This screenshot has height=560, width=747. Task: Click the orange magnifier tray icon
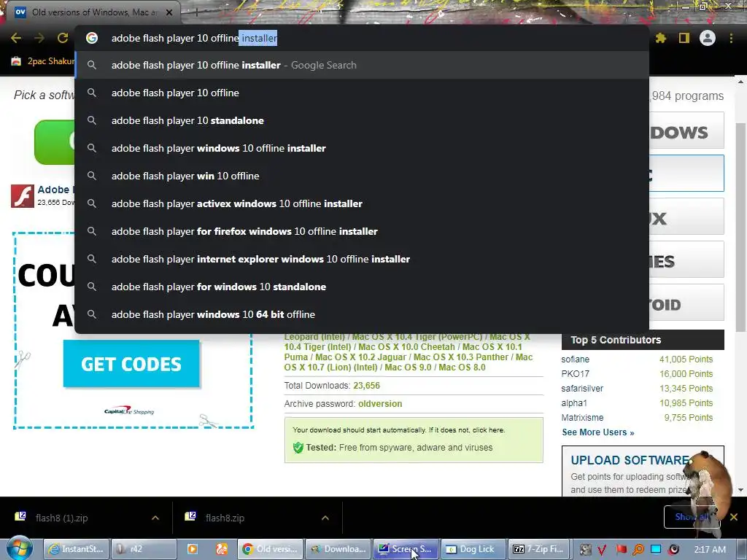click(638, 550)
